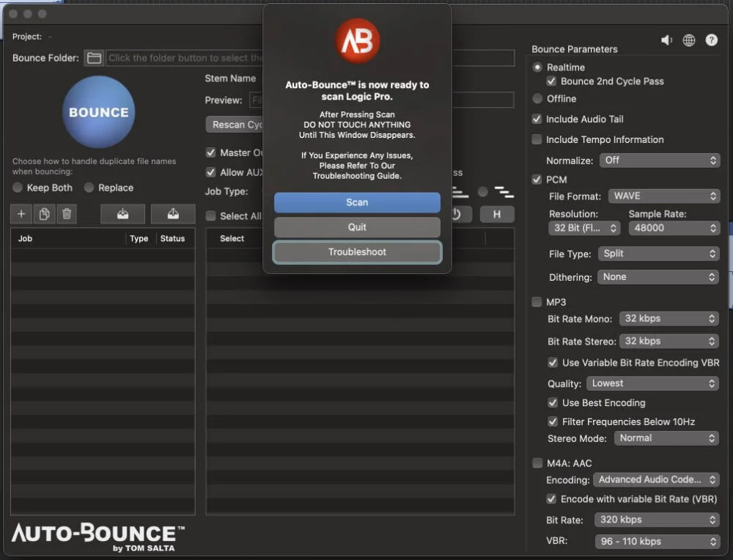The height and width of the screenshot is (560, 733).
Task: Open the globe web icon
Action: (688, 40)
